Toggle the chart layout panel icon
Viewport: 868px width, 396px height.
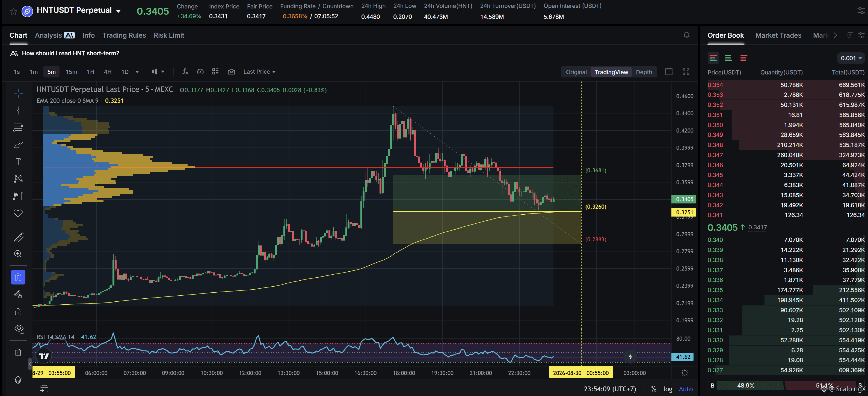tap(668, 72)
